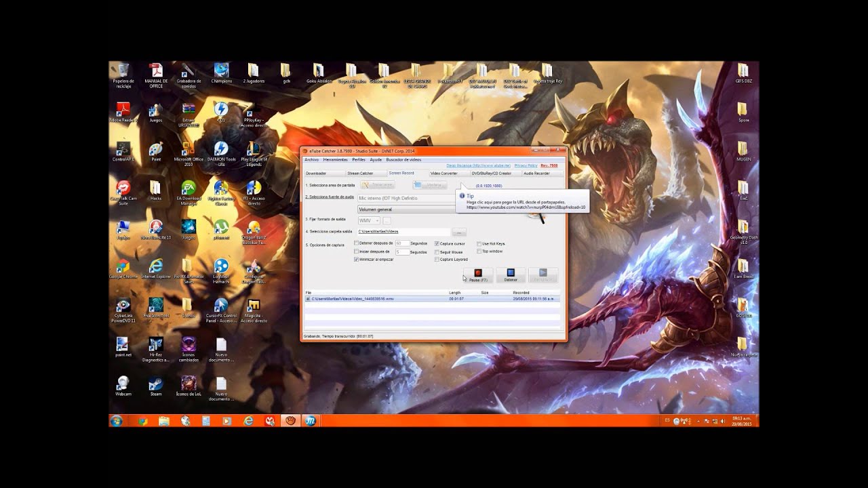Select the Champions desktop icon
This screenshot has height=488, width=868.
(x=221, y=73)
